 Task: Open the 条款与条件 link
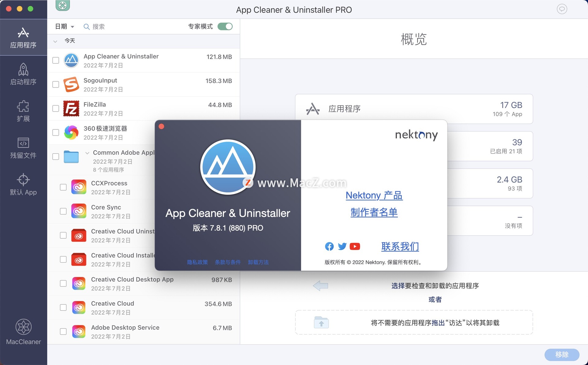[x=228, y=262]
